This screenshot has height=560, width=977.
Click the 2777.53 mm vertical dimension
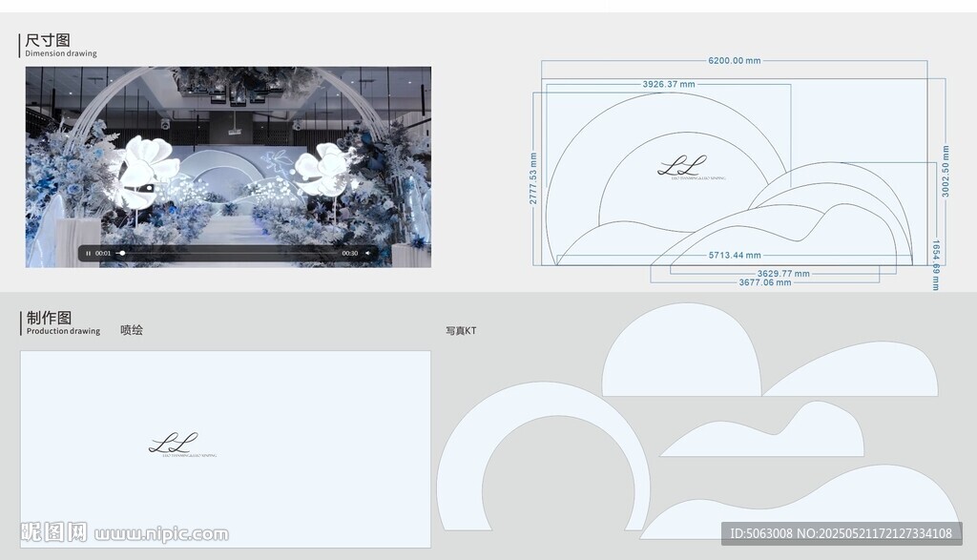point(532,178)
